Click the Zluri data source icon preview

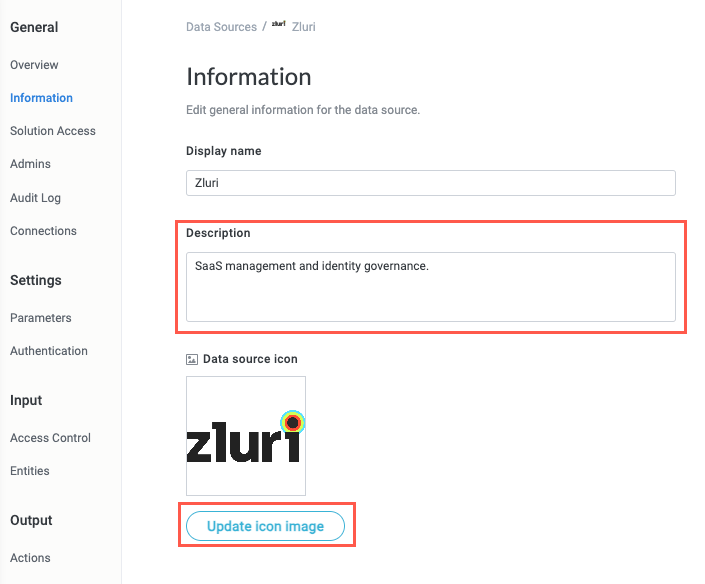[x=245, y=436]
